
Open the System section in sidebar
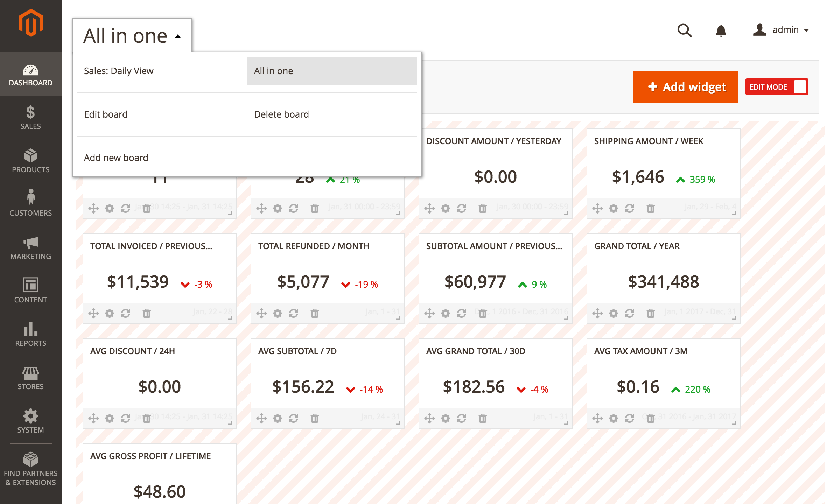click(30, 420)
